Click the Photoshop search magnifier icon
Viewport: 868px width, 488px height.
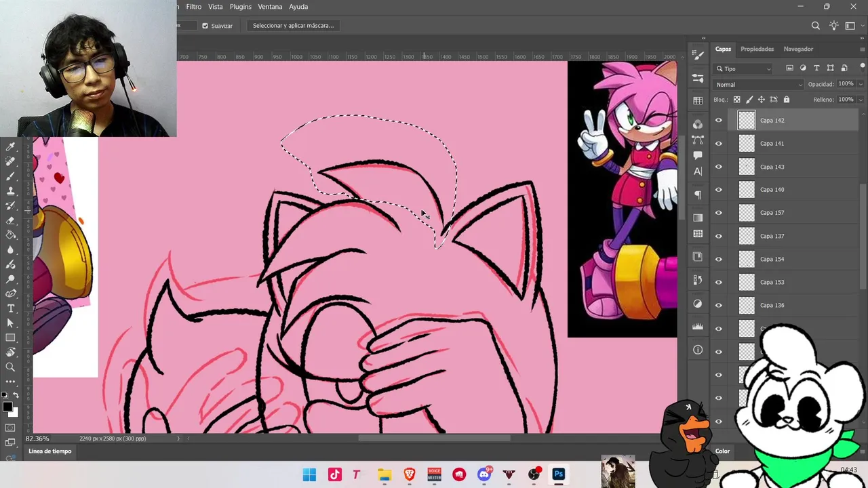pos(816,26)
